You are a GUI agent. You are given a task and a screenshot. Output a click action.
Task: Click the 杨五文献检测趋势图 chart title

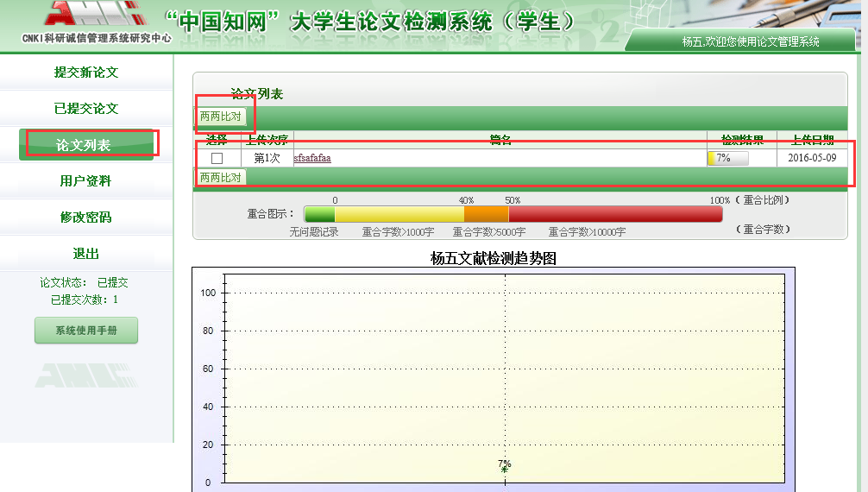pos(494,258)
